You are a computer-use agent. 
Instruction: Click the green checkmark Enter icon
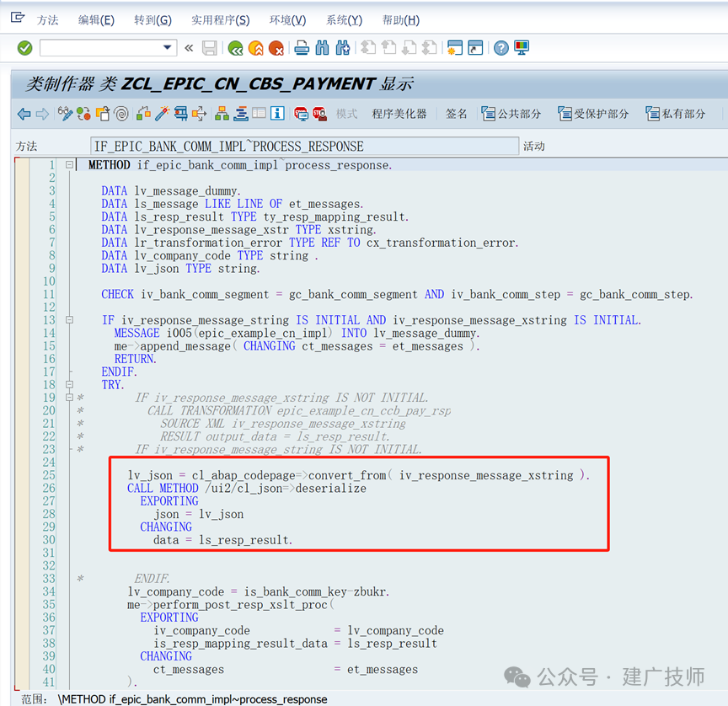click(24, 48)
